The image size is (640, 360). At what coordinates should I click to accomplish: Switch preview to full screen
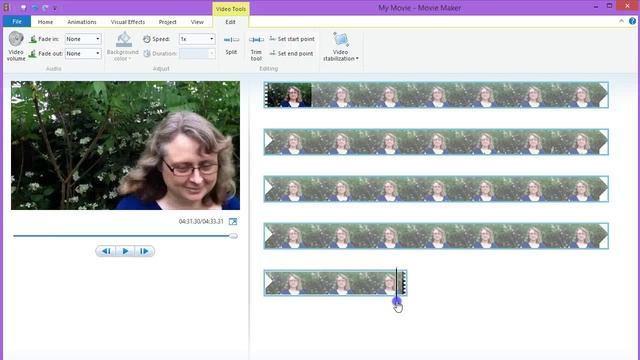pos(233,222)
